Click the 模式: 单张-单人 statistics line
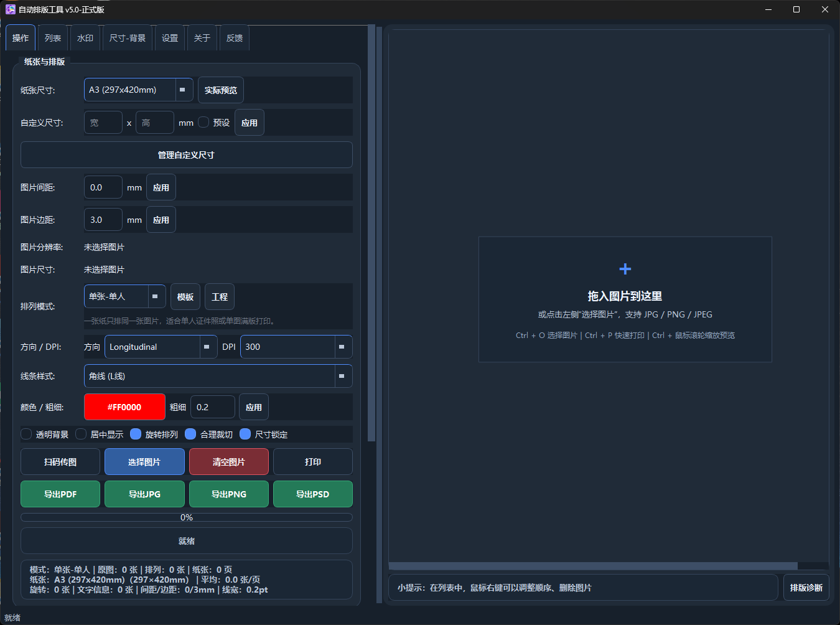840x625 pixels. click(131, 570)
